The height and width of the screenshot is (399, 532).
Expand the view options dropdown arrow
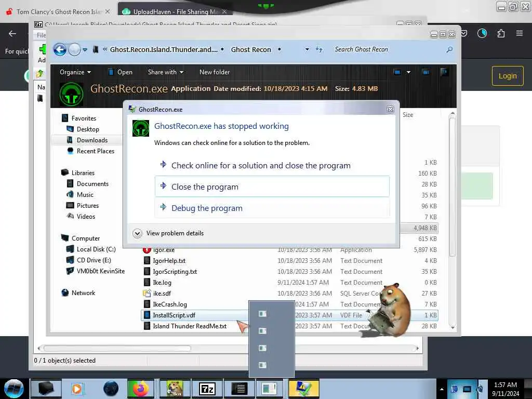pyautogui.click(x=408, y=72)
